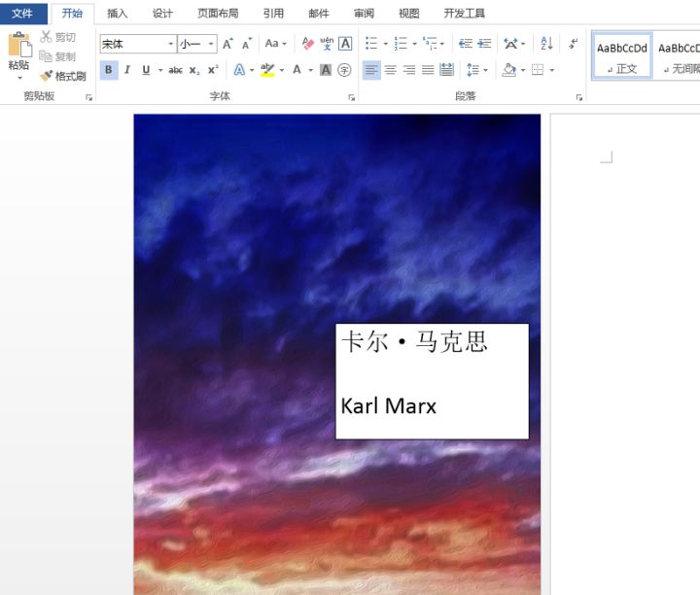Image resolution: width=700 pixels, height=595 pixels.
Task: Apply character shading with gray A icon
Action: [326, 70]
